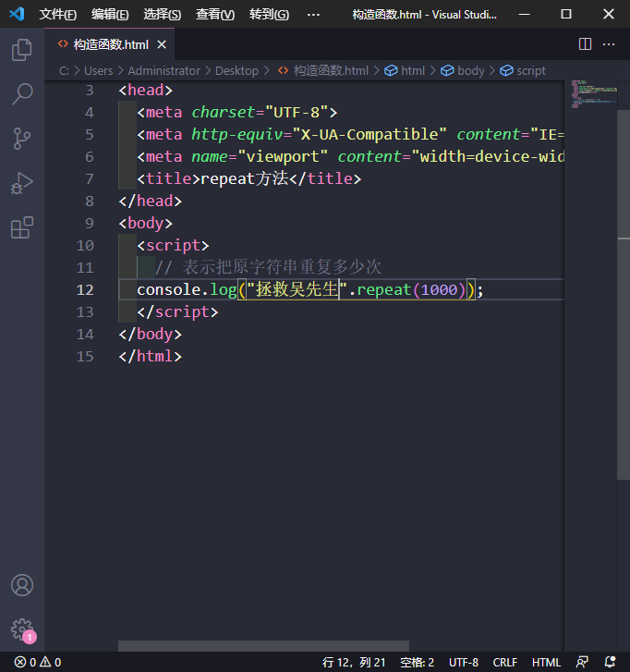Click the word repeat on line 12

click(384, 289)
